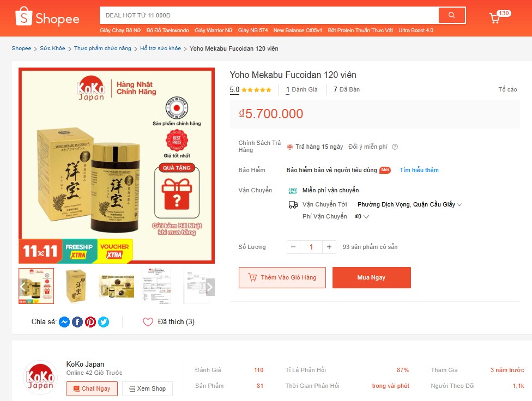Show next product thumbnails with right arrow
Image resolution: width=532 pixels, height=401 pixels.
pyautogui.click(x=210, y=287)
